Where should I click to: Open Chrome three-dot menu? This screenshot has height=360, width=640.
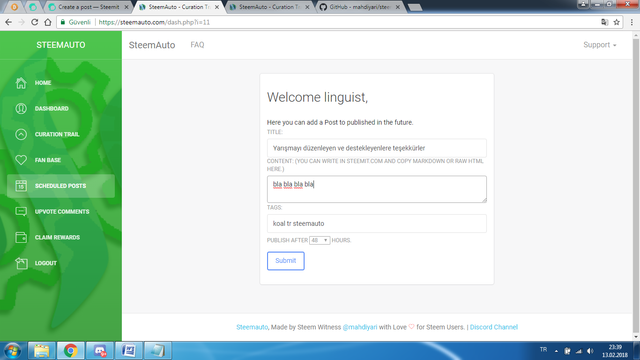tap(631, 22)
